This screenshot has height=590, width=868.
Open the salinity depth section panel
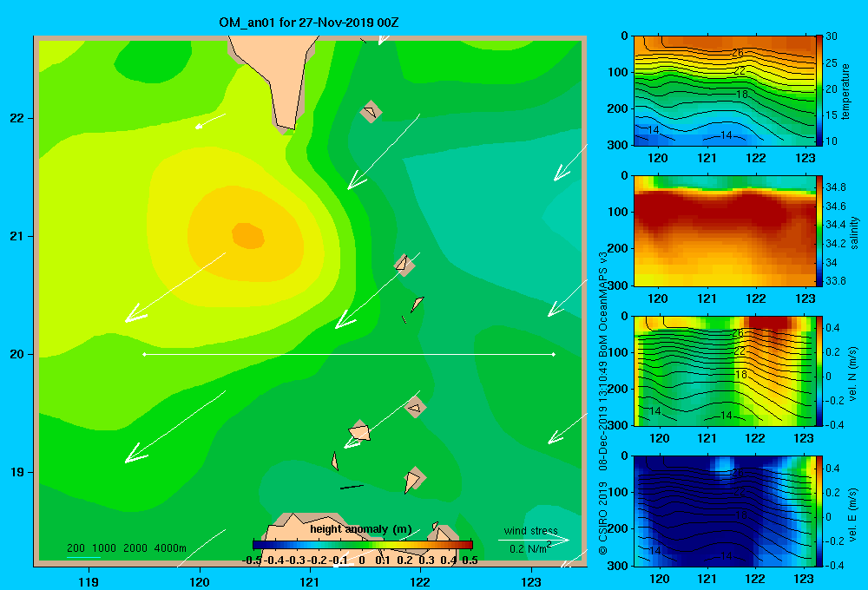click(x=724, y=231)
